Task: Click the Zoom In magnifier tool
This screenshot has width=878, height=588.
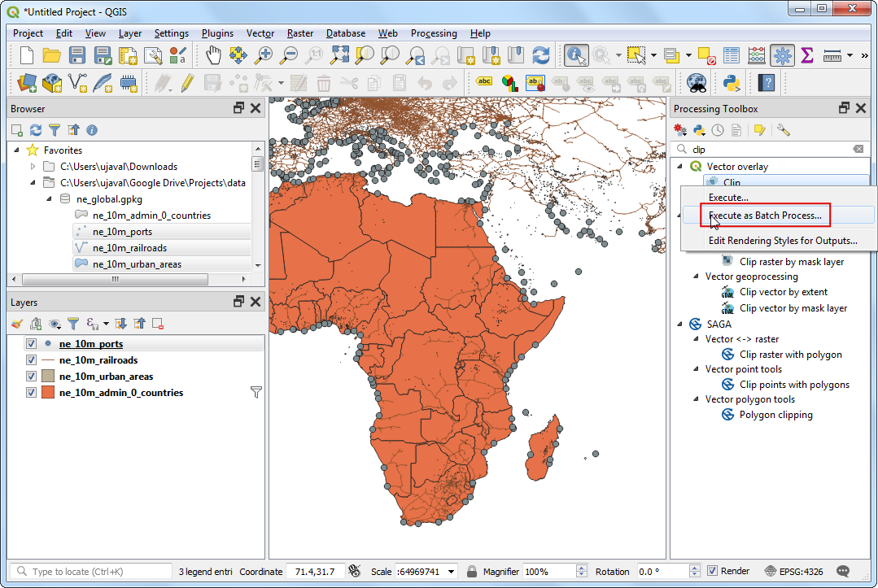Action: point(263,55)
